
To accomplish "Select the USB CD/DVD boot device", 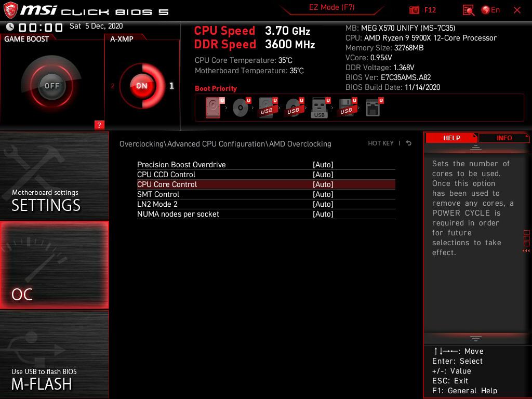I will click(x=294, y=108).
